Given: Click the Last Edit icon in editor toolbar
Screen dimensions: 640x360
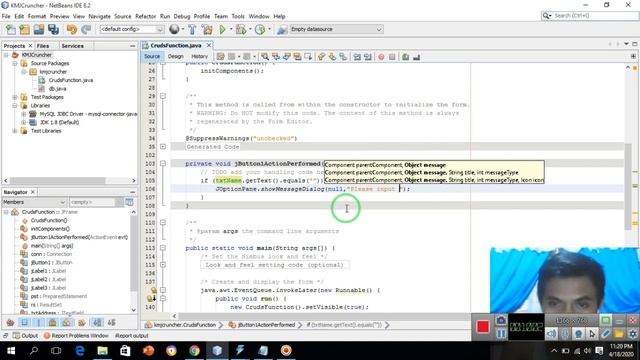Looking at the screenshot, I should pos(220,57).
